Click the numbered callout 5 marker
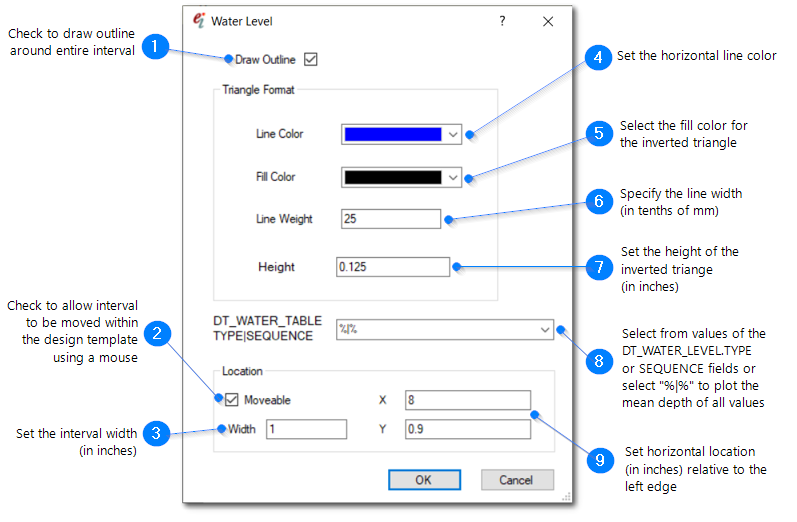797x522 pixels. tap(597, 133)
